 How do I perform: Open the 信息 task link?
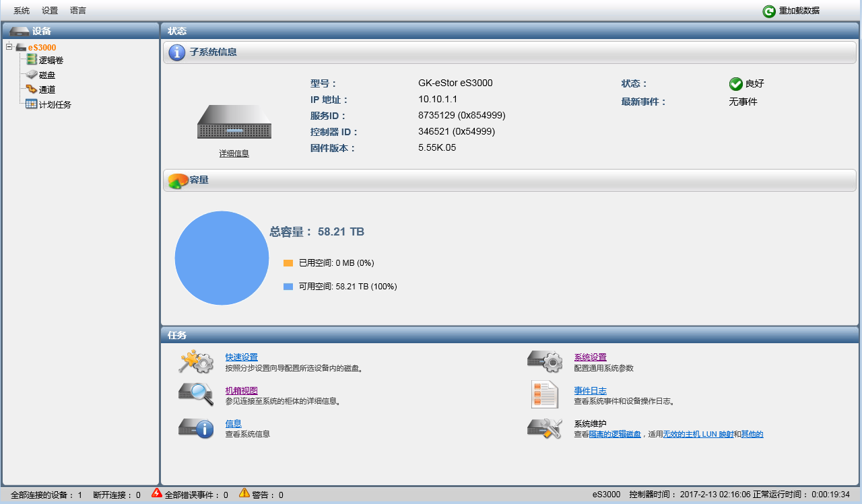[x=233, y=424]
